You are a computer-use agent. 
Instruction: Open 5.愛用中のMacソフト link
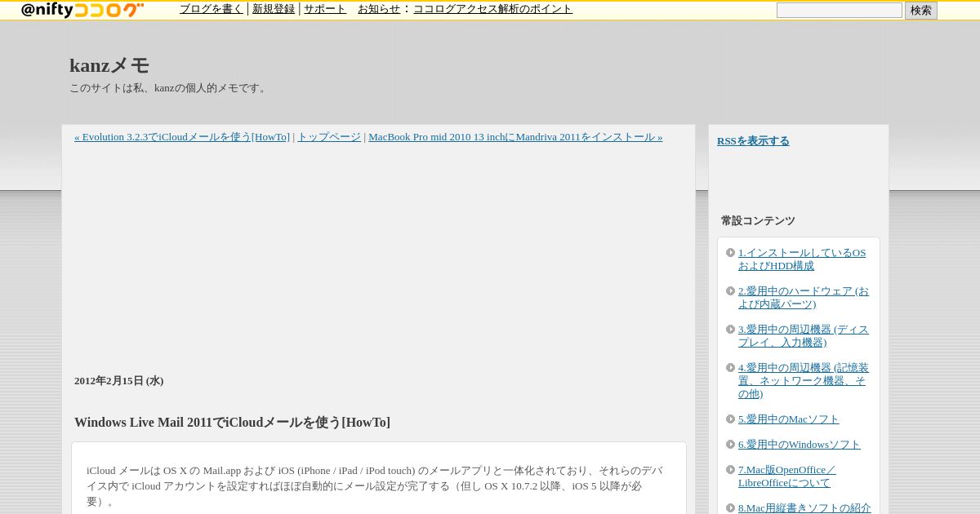pyautogui.click(x=789, y=419)
